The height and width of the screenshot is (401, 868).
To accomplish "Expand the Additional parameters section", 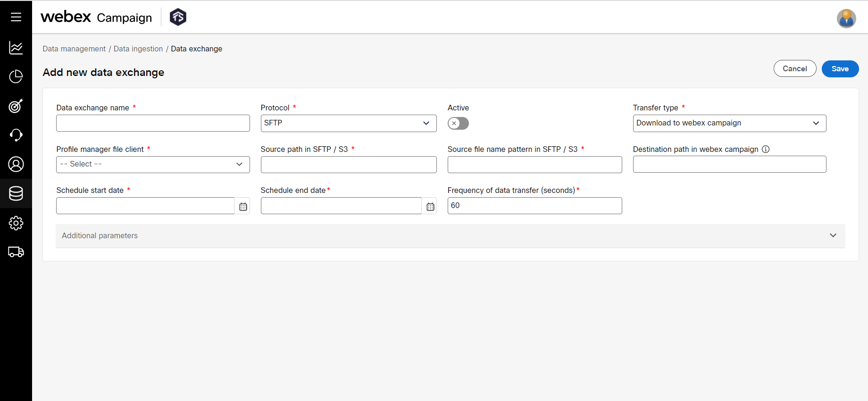I will click(x=451, y=235).
